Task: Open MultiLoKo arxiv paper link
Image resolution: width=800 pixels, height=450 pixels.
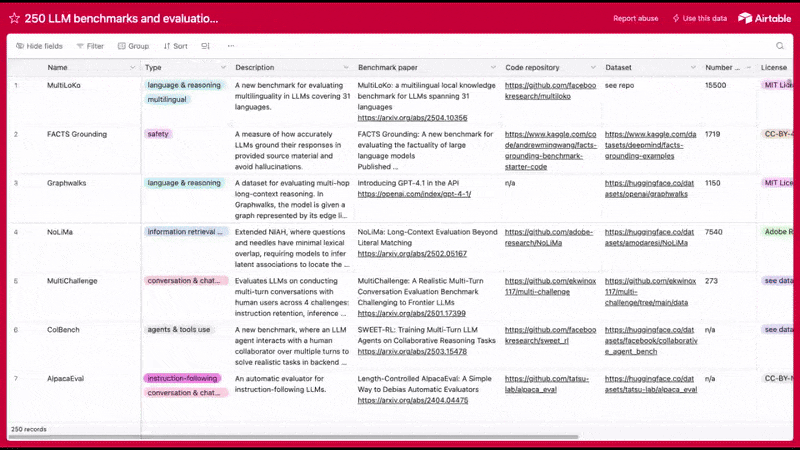Action: coord(412,118)
